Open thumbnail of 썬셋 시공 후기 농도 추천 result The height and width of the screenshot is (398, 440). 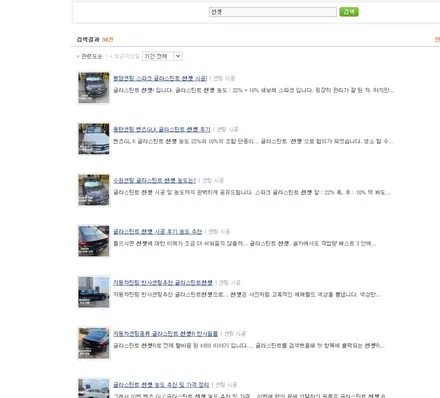(x=94, y=241)
